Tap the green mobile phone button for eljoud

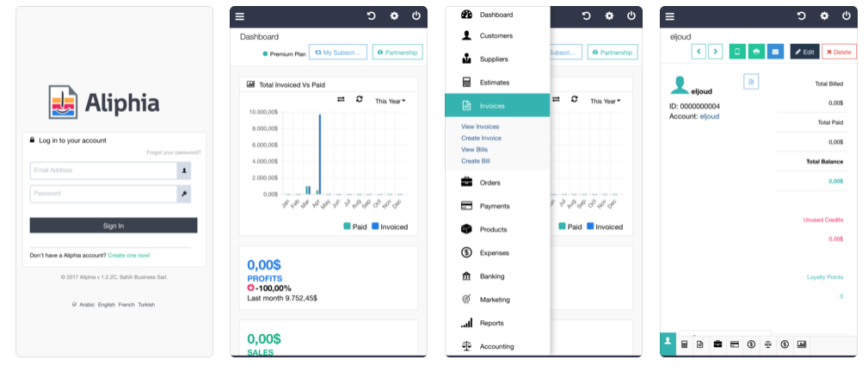click(737, 52)
